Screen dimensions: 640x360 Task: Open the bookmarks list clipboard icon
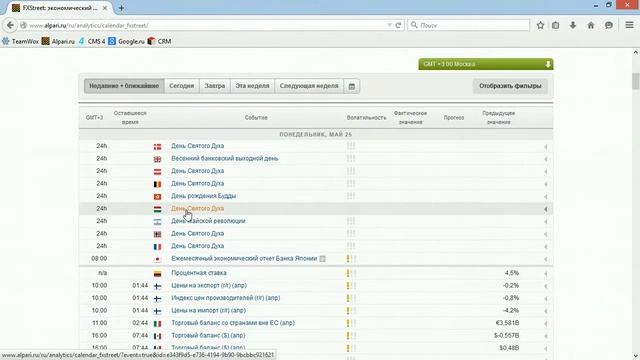coord(556,25)
